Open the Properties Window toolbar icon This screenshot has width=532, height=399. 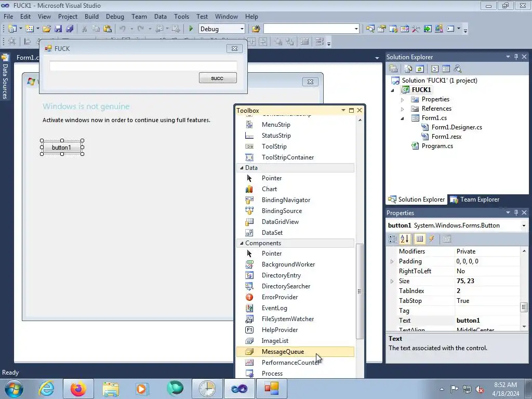point(382,29)
